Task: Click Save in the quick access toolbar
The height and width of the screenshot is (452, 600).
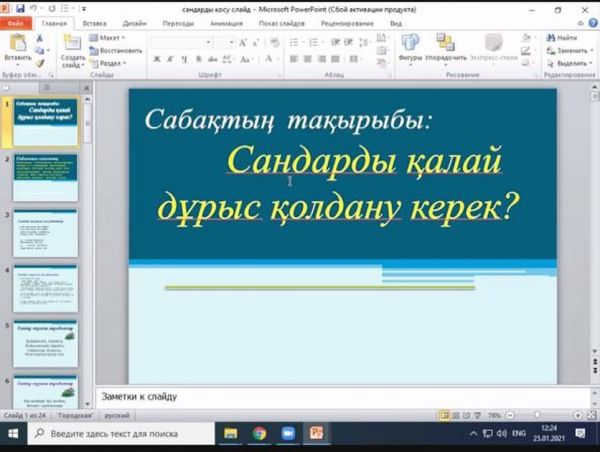Action: coord(22,7)
